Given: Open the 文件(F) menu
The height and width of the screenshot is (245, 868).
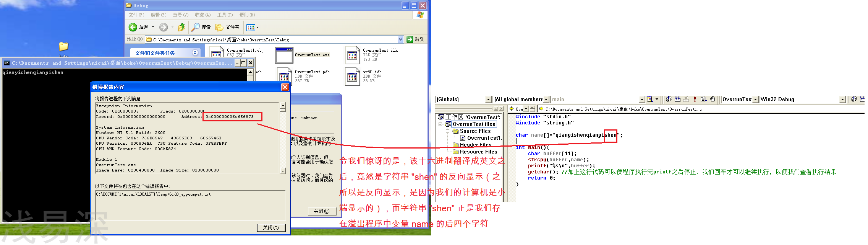Looking at the screenshot, I should pyautogui.click(x=136, y=15).
